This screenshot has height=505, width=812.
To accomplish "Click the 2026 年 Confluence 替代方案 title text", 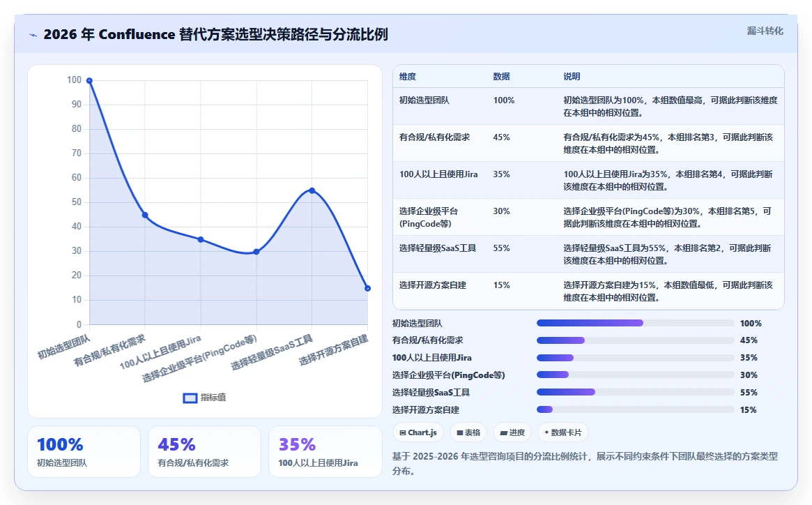I will click(215, 34).
